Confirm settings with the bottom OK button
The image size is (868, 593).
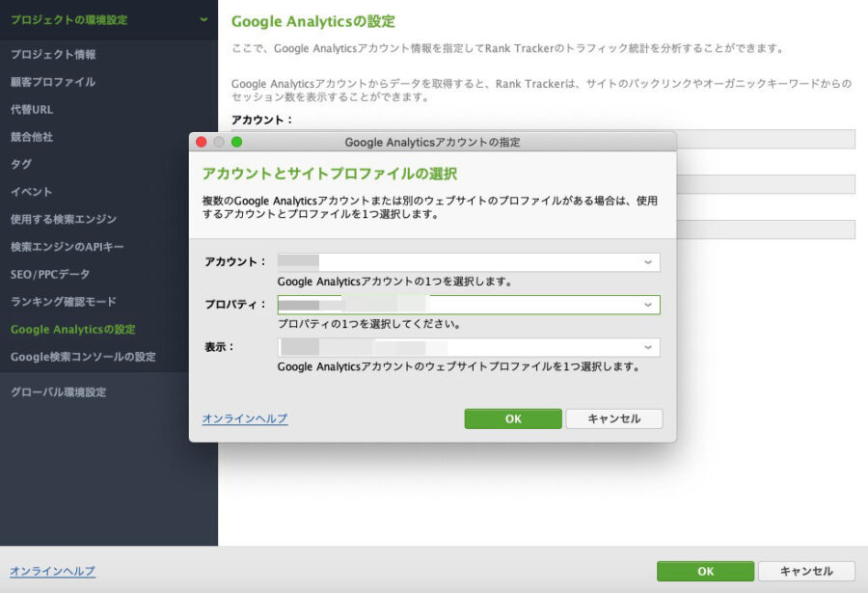[x=705, y=571]
